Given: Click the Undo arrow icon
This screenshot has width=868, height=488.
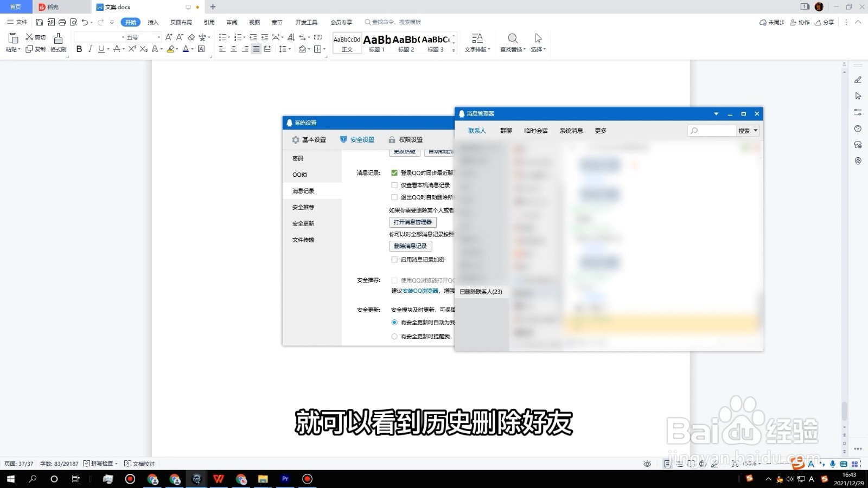Looking at the screenshot, I should point(85,22).
